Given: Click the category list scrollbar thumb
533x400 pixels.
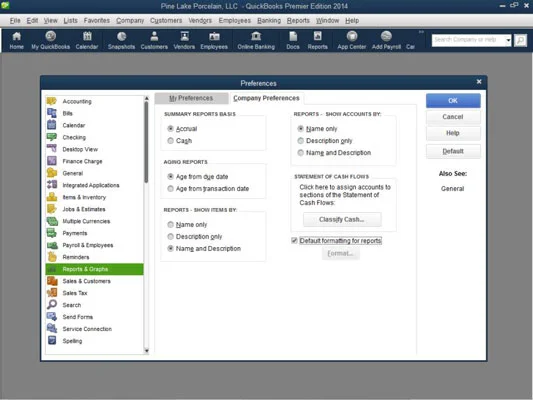Looking at the screenshot, I should click(x=147, y=142).
